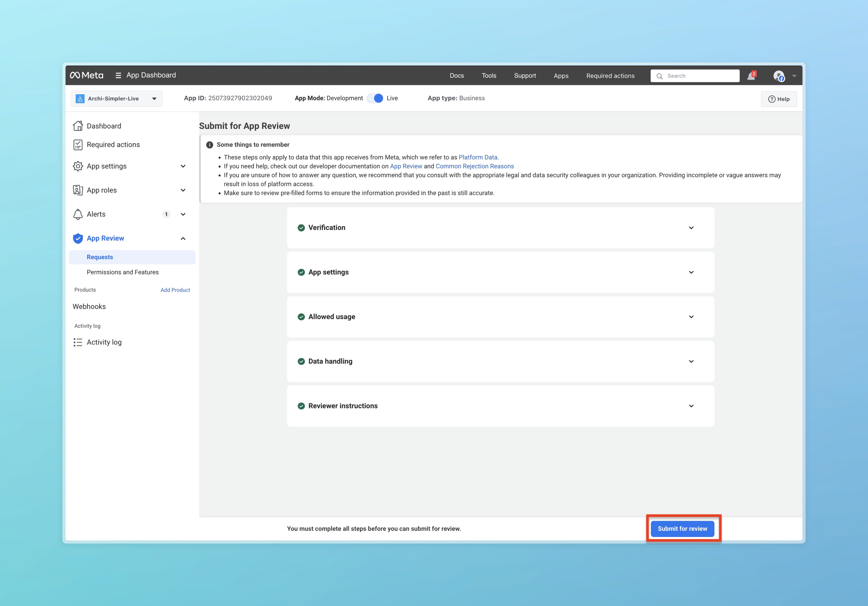Expand the Data handling step panel

click(691, 362)
